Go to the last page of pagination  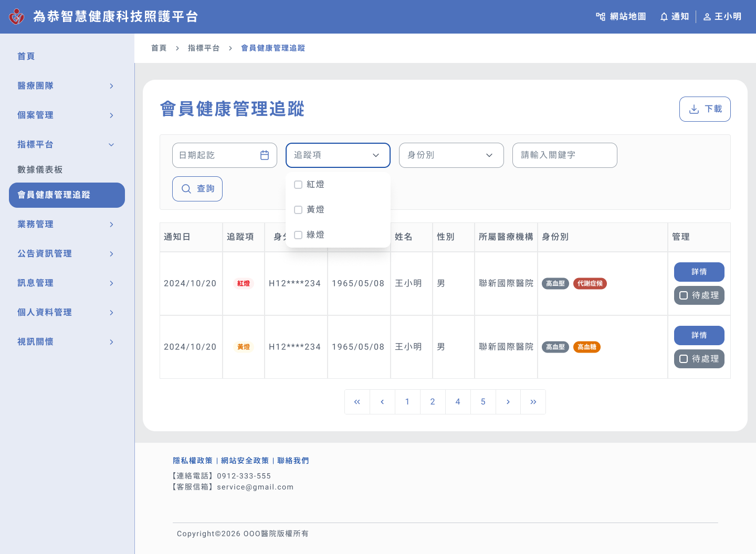[533, 402]
